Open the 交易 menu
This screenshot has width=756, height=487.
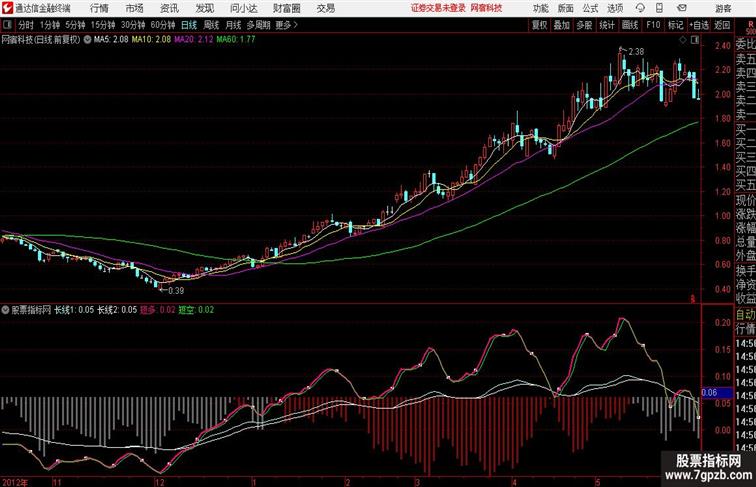325,8
